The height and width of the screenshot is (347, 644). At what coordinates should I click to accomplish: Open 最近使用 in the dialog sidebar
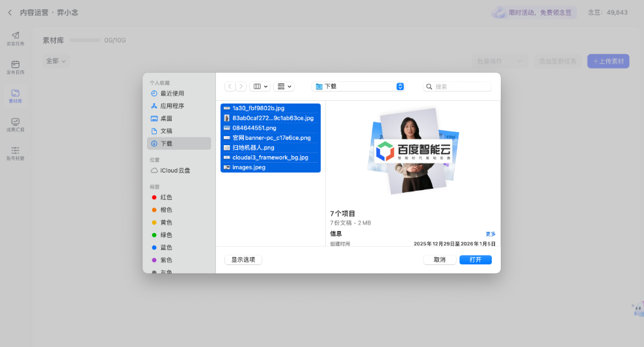pos(172,93)
